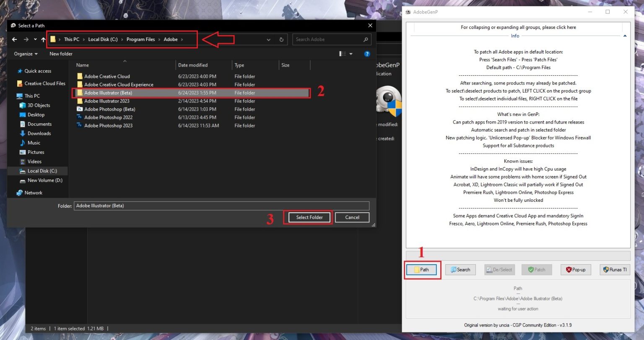Click the up-arrow folder navigation icon
This screenshot has height=340, width=644.
click(43, 39)
